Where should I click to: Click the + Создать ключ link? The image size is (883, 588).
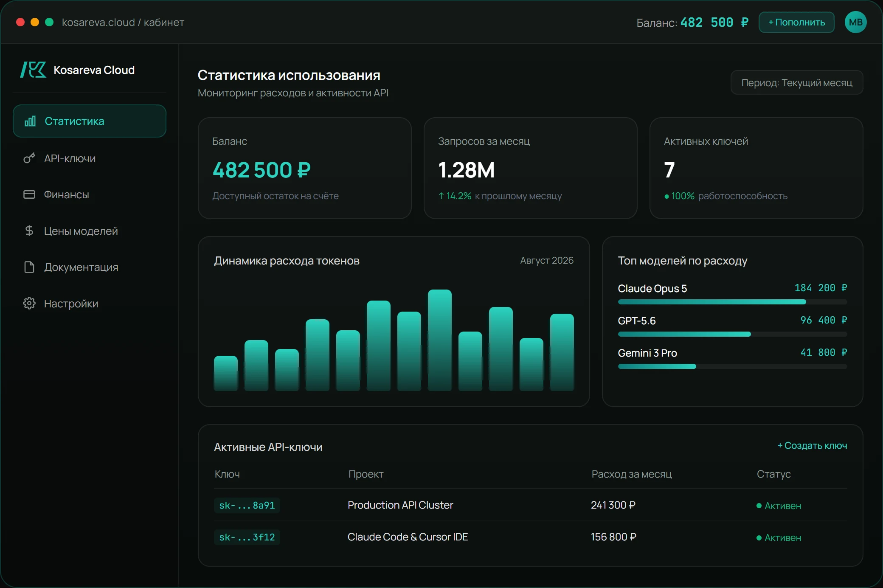tap(812, 445)
